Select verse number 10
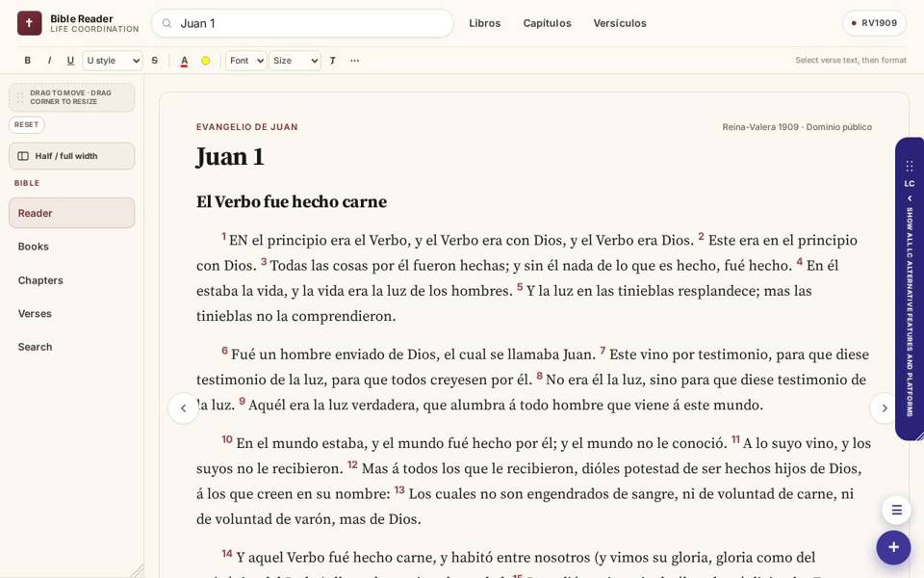Screen dimensions: 924x578 pos(227,439)
